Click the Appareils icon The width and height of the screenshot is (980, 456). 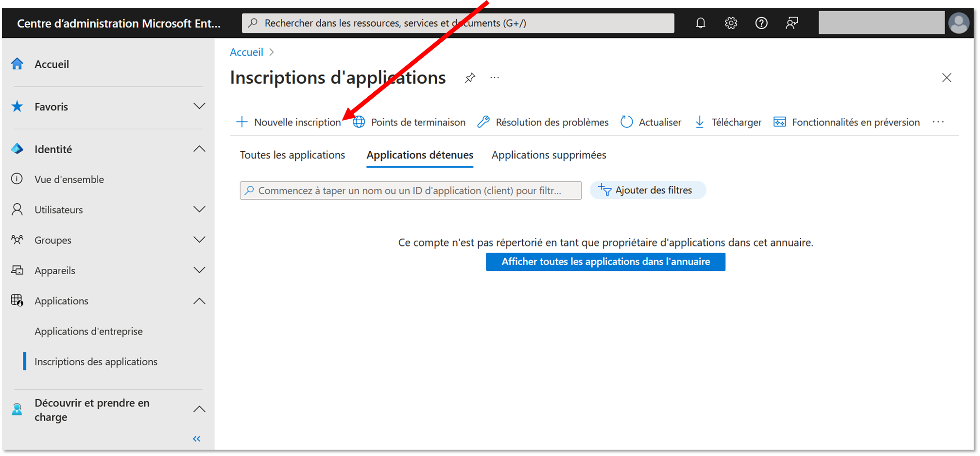coord(17,270)
